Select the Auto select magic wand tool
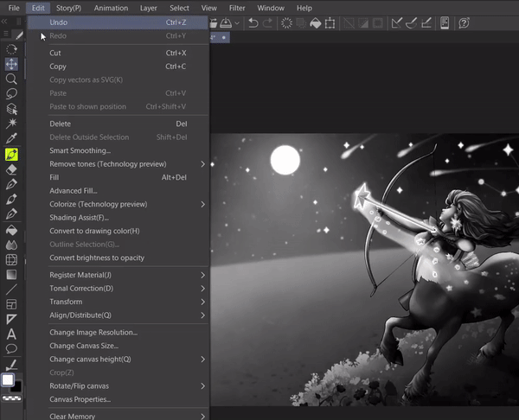 [12, 124]
